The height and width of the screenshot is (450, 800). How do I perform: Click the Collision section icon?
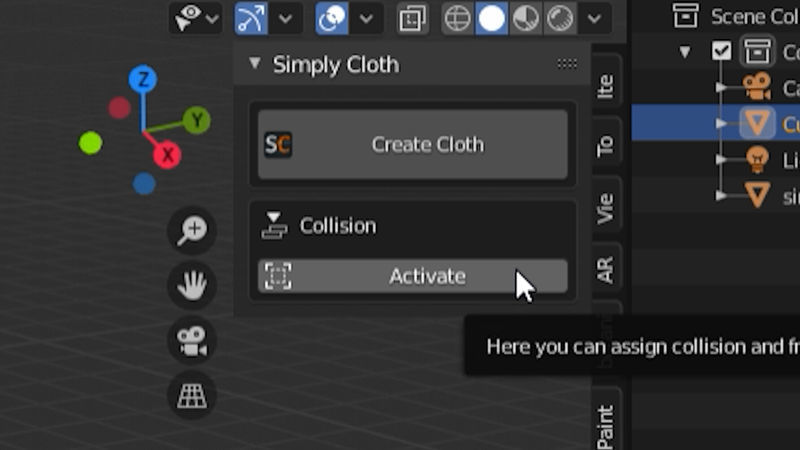(x=274, y=226)
